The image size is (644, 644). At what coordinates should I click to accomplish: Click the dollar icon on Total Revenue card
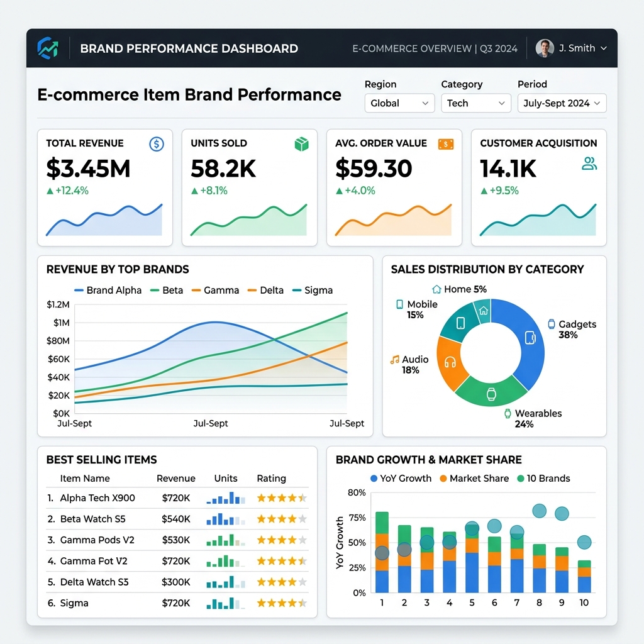point(157,144)
